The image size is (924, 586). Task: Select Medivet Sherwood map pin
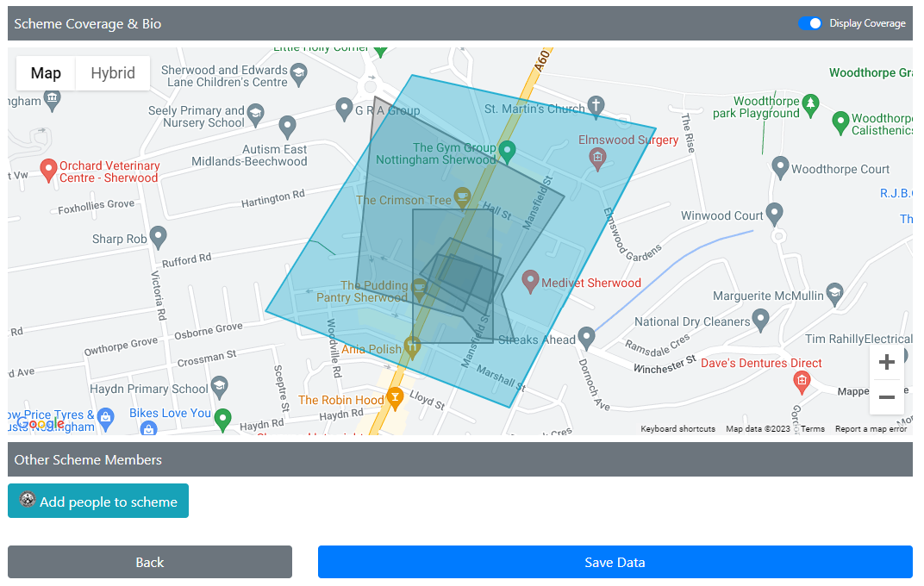pos(530,281)
